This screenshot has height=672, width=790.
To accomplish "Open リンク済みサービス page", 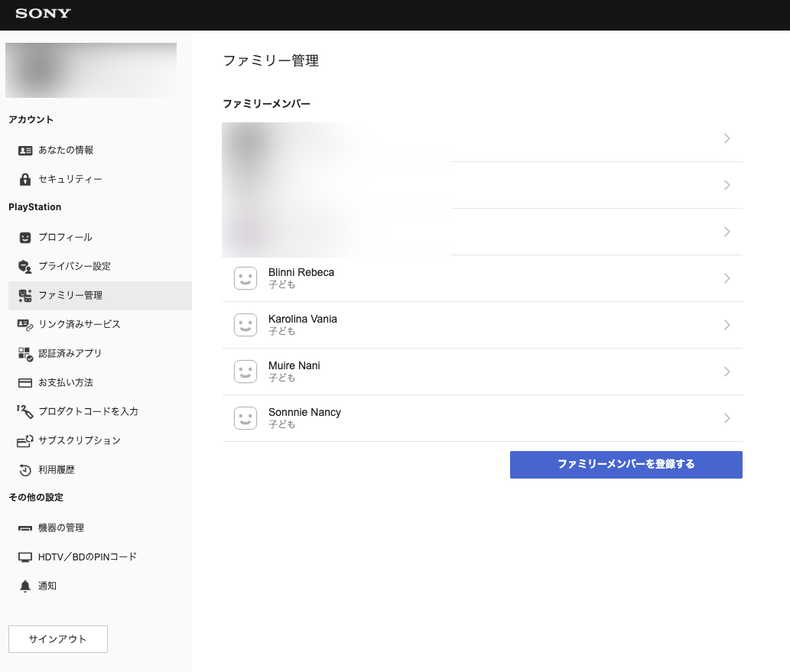I will click(99, 324).
